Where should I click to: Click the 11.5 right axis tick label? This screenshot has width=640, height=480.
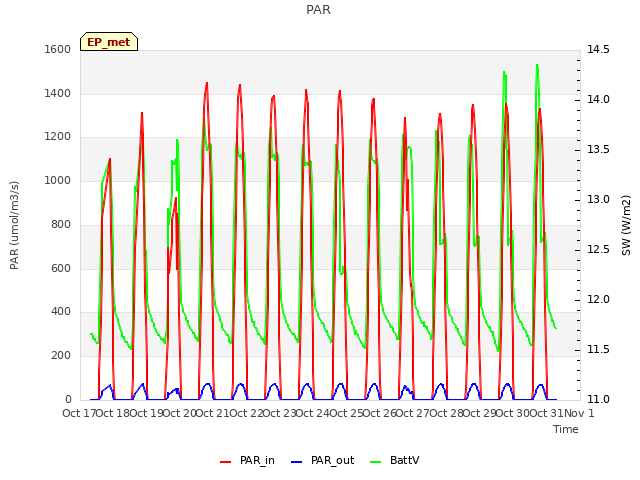[x=598, y=349]
